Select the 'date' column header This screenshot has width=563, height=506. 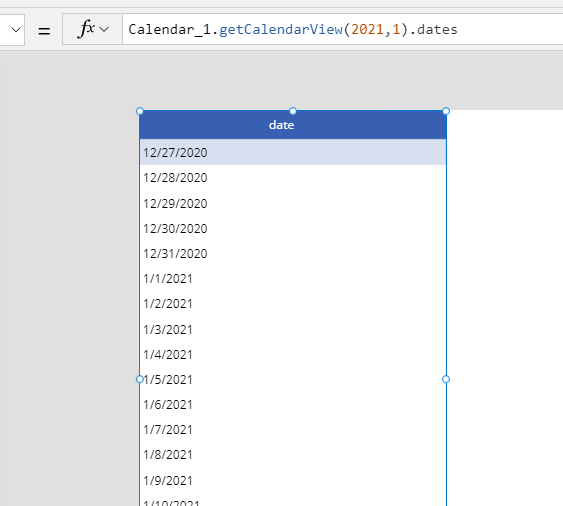(293, 125)
